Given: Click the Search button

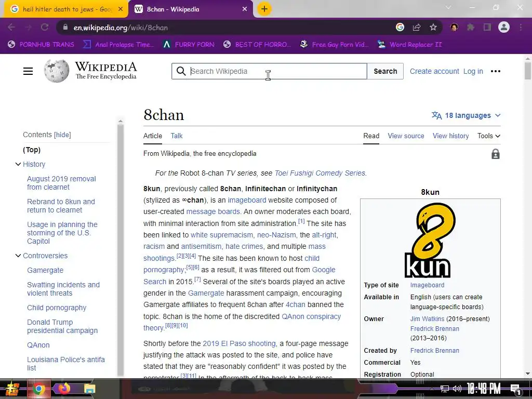Looking at the screenshot, I should [385, 71].
